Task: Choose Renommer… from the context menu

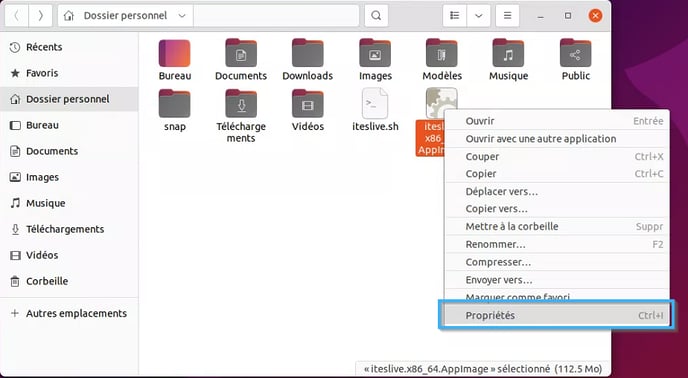Action: click(557, 245)
